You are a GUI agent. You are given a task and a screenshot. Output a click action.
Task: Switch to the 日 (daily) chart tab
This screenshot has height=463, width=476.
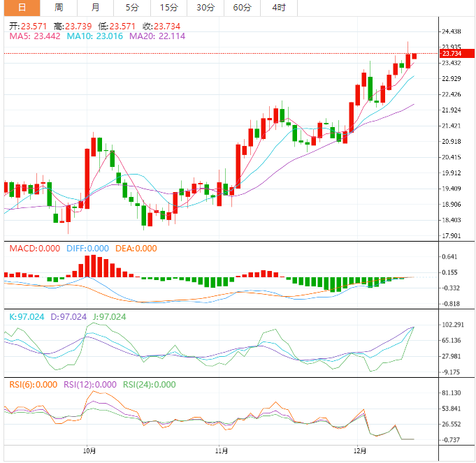pyautogui.click(x=22, y=8)
